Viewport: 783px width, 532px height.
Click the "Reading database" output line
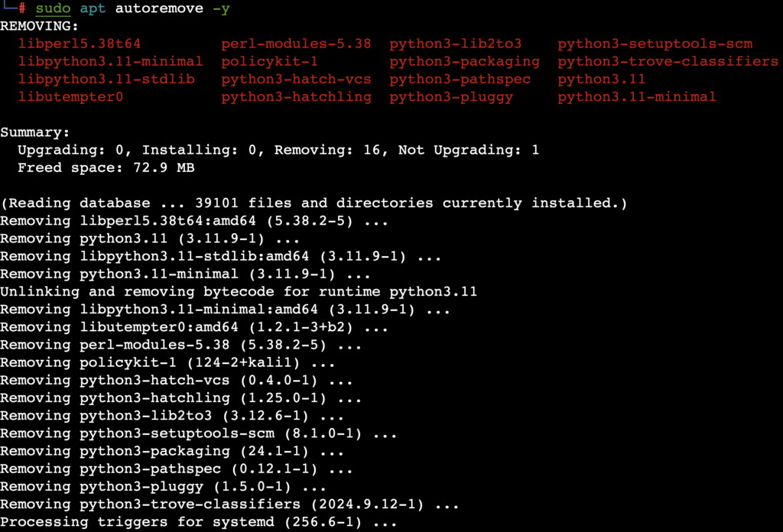[x=314, y=203]
